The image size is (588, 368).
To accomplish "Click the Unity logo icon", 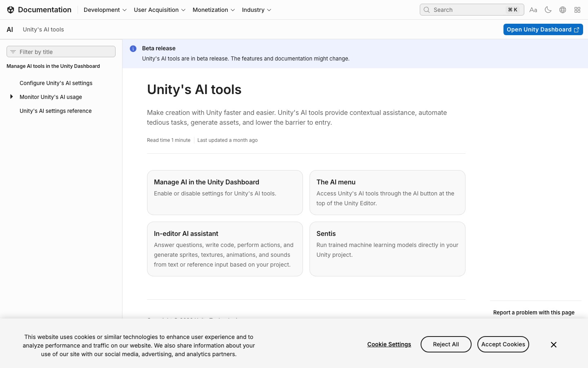I will [11, 10].
